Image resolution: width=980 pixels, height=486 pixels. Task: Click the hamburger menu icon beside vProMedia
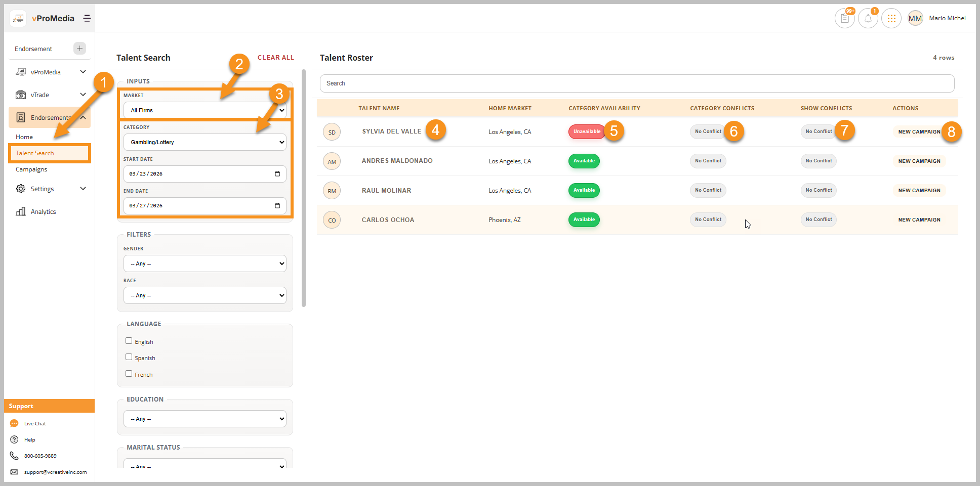[x=87, y=18]
